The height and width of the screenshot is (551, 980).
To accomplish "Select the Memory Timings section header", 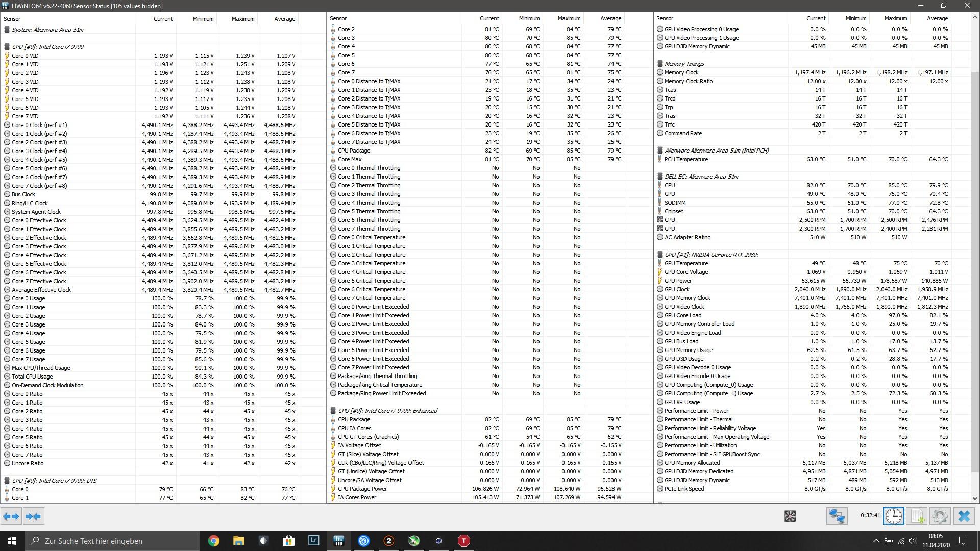I will coord(684,64).
